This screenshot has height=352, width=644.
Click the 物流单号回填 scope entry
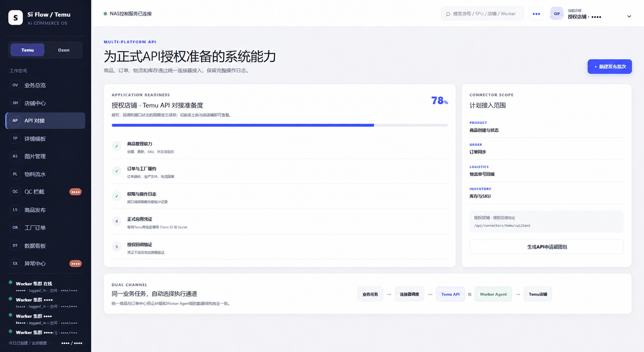click(x=482, y=174)
